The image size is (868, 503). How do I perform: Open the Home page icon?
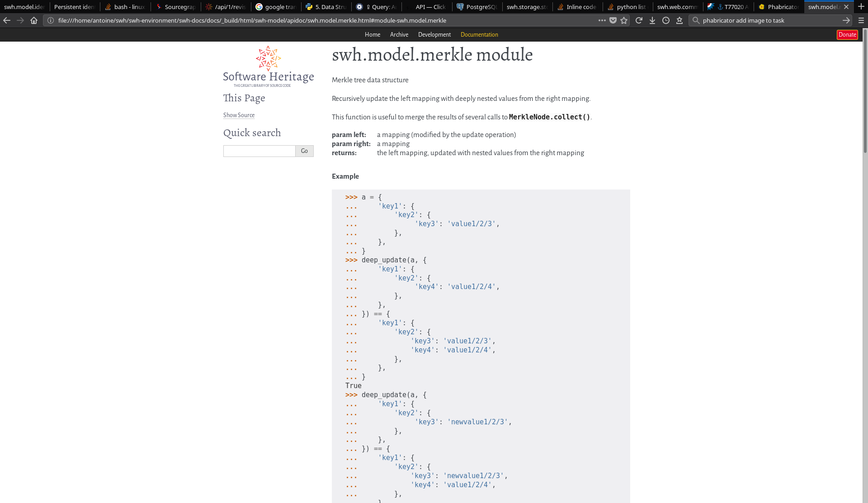point(34,20)
